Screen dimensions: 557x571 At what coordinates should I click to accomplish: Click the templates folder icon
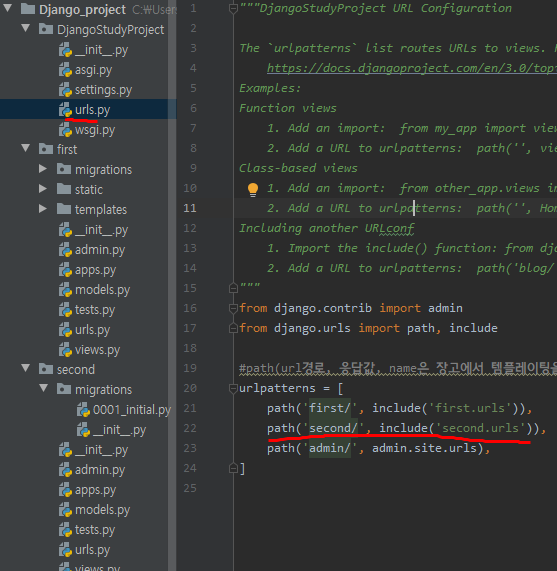click(64, 209)
